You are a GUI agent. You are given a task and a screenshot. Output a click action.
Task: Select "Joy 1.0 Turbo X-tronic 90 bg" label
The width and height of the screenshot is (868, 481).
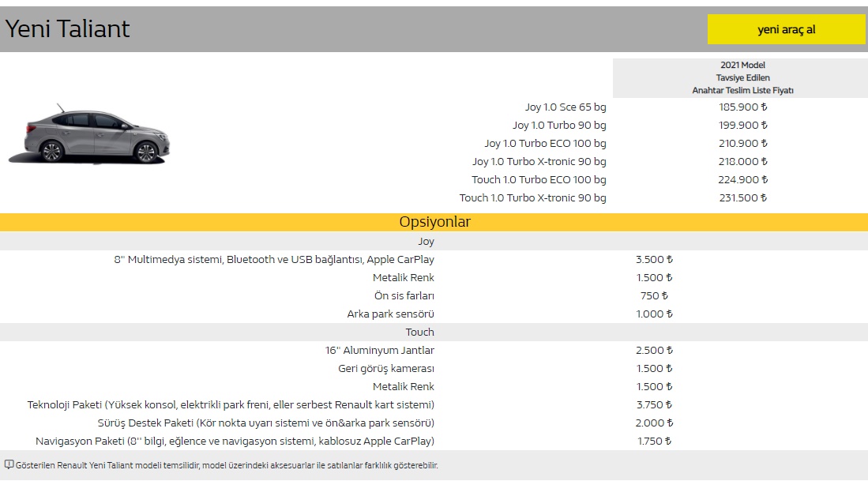[539, 162]
